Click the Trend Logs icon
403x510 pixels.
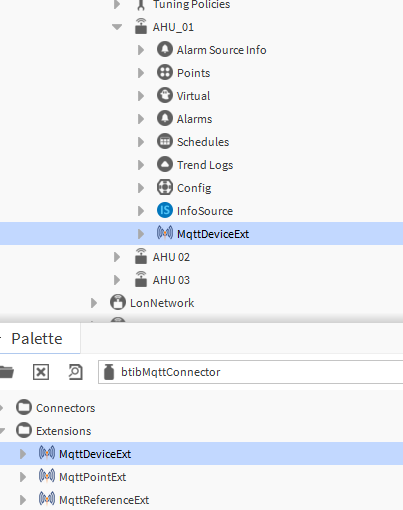coord(165,164)
